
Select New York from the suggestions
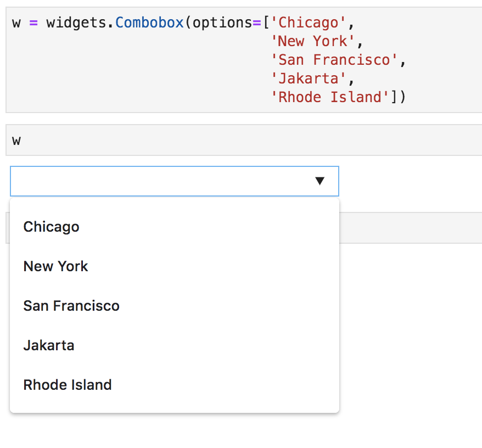(55, 266)
